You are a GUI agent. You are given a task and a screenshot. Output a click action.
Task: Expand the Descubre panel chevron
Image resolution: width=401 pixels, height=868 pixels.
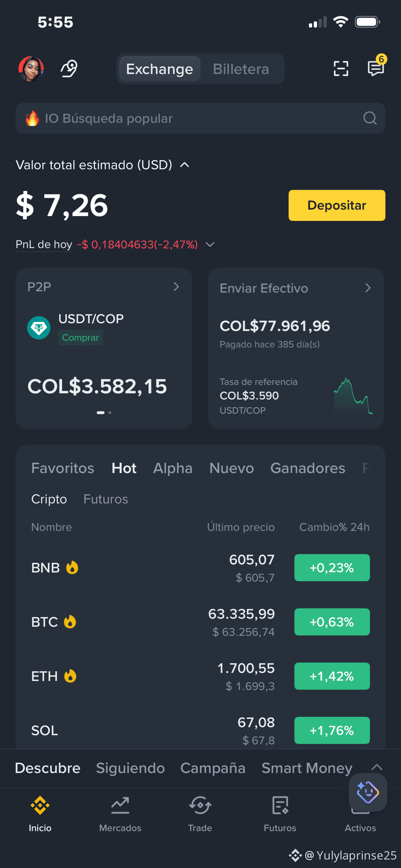click(377, 767)
